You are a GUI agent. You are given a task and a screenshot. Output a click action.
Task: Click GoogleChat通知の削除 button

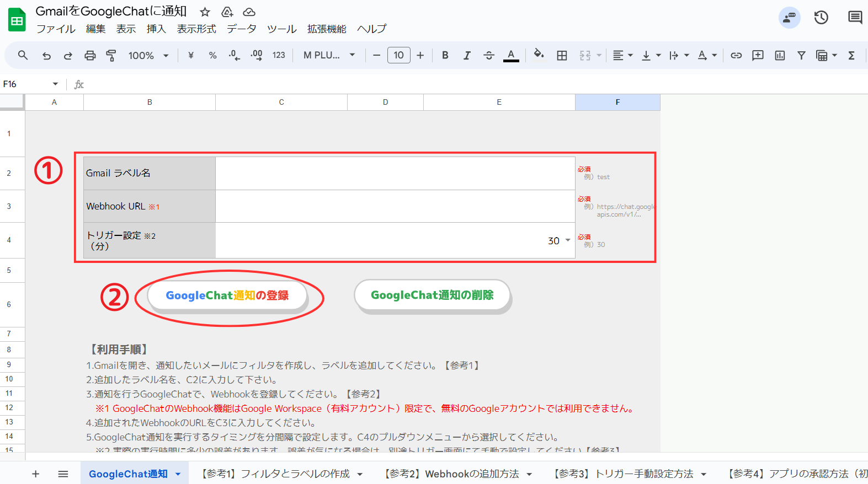(x=432, y=295)
